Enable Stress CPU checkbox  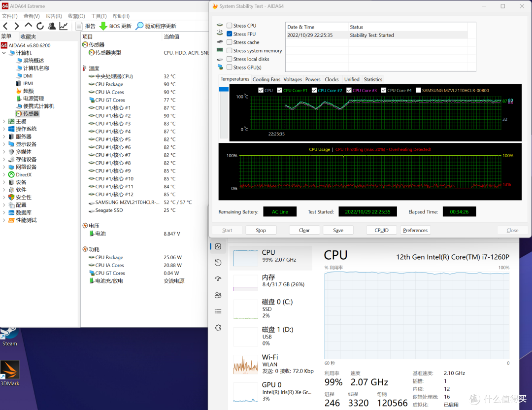(x=230, y=26)
